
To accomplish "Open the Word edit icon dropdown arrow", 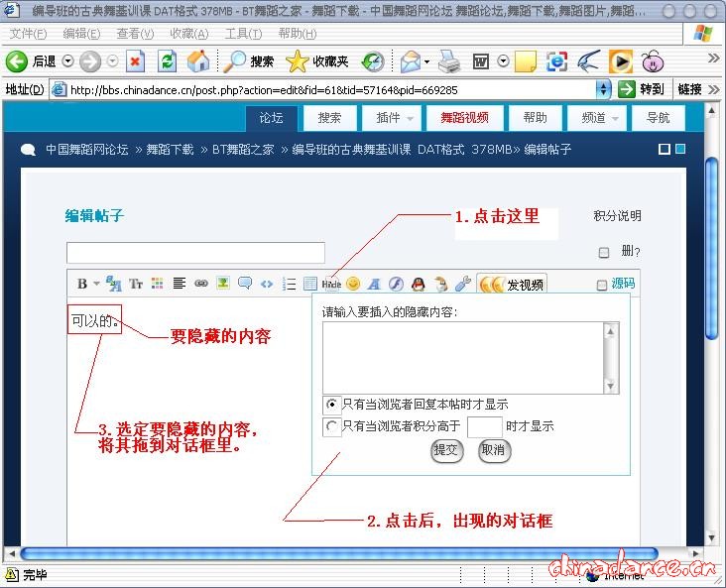I will pyautogui.click(x=503, y=61).
